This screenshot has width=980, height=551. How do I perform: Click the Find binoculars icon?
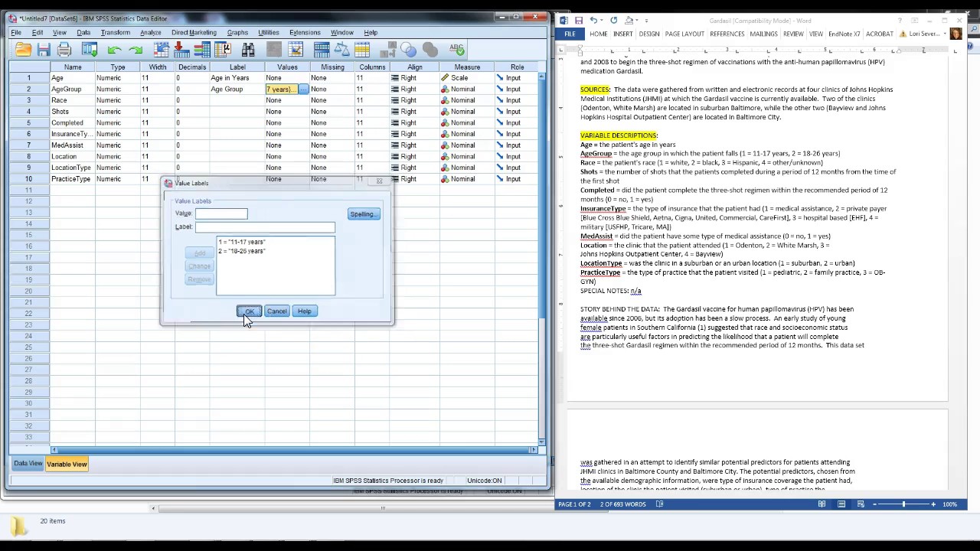(248, 50)
